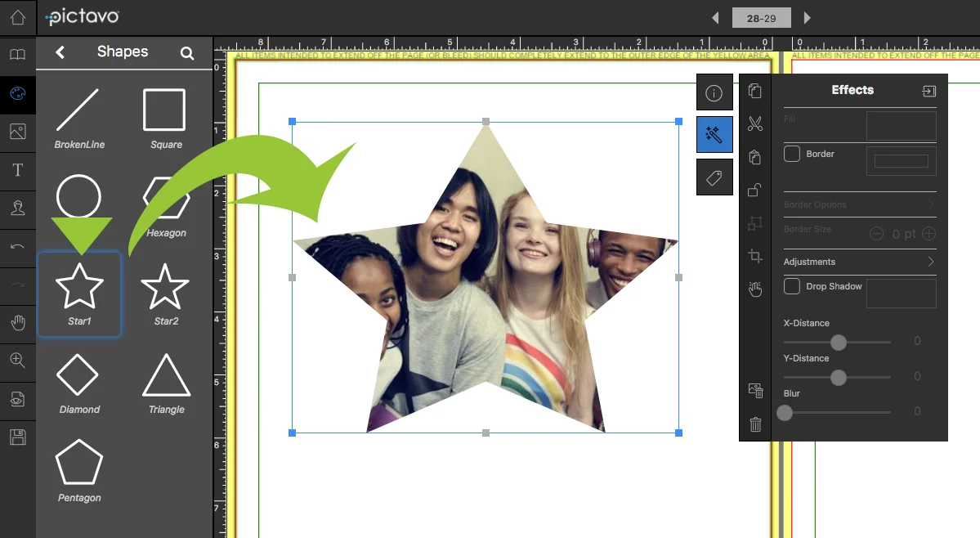Save with the floppy disk icon
980x538 pixels.
pyautogui.click(x=17, y=437)
